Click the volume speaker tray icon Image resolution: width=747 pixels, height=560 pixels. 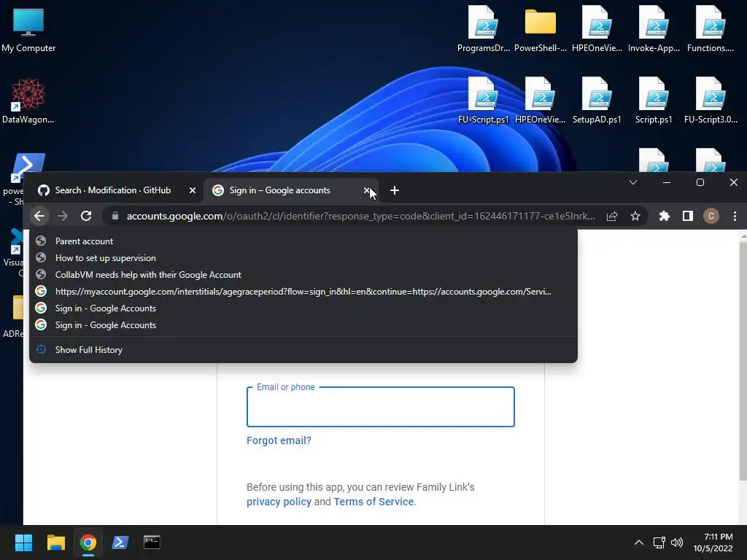click(677, 542)
